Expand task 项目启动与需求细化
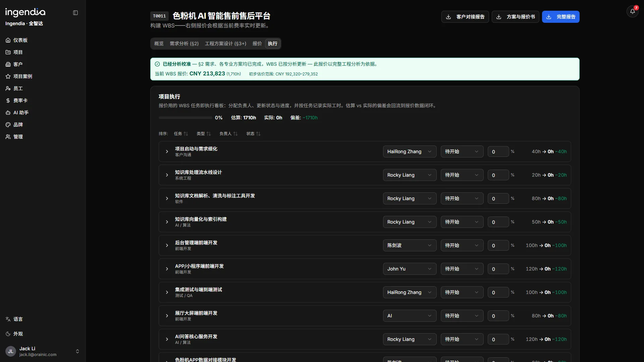This screenshot has height=362, width=644. click(x=167, y=152)
